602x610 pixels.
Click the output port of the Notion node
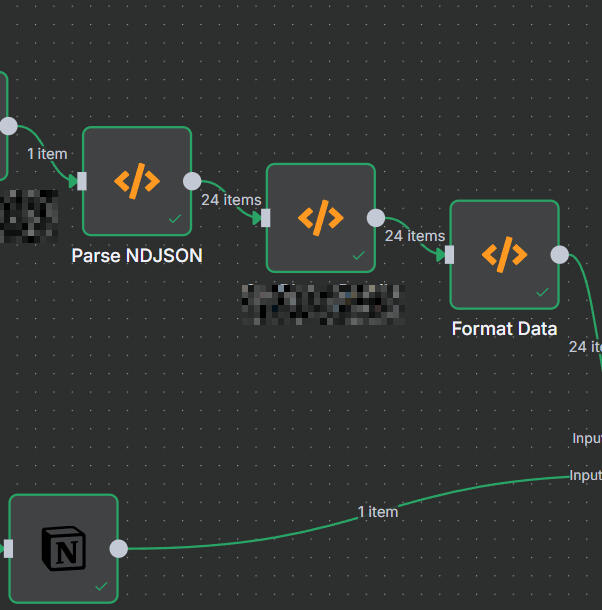coord(118,548)
